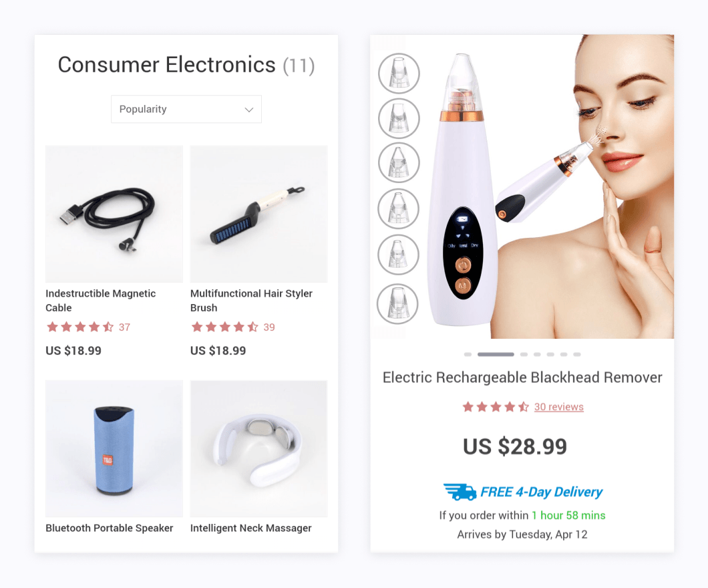Click the star rating of Magnetic Cable

tap(80, 327)
